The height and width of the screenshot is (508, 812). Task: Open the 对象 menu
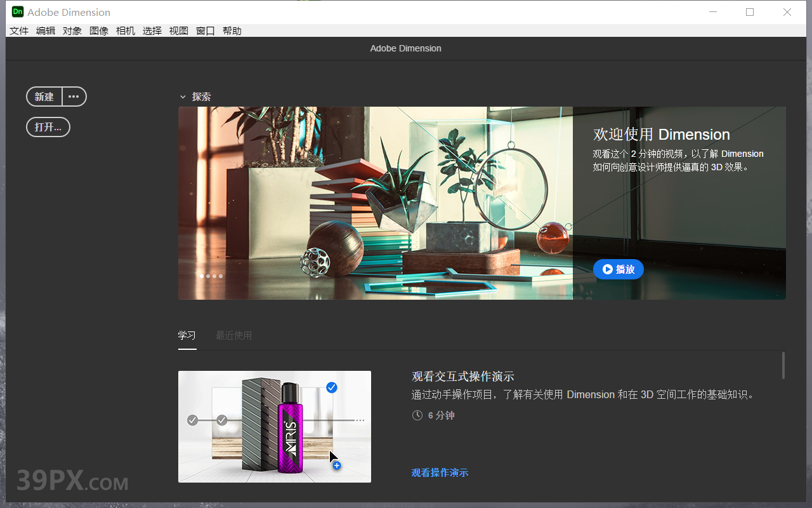(x=72, y=30)
